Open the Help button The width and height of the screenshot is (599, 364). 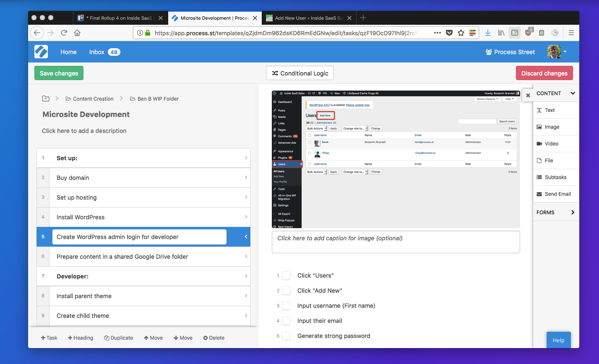coord(558,340)
